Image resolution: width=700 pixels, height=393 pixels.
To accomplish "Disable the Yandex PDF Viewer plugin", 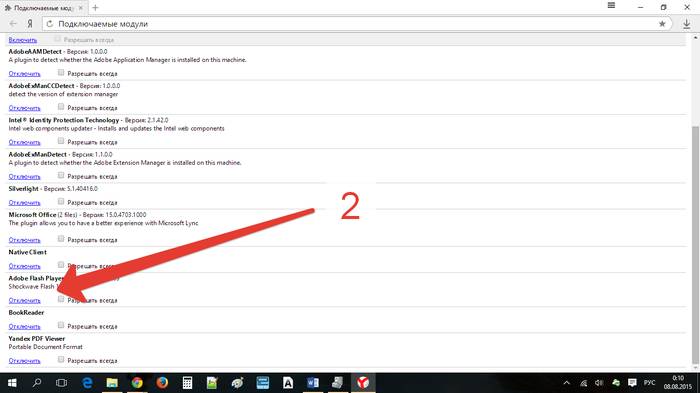I will [25, 361].
